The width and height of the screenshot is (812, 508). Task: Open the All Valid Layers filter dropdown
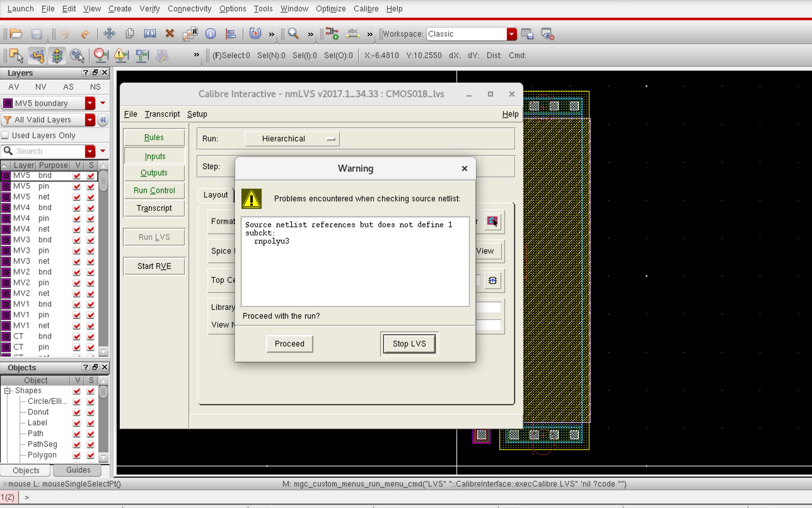(x=90, y=120)
